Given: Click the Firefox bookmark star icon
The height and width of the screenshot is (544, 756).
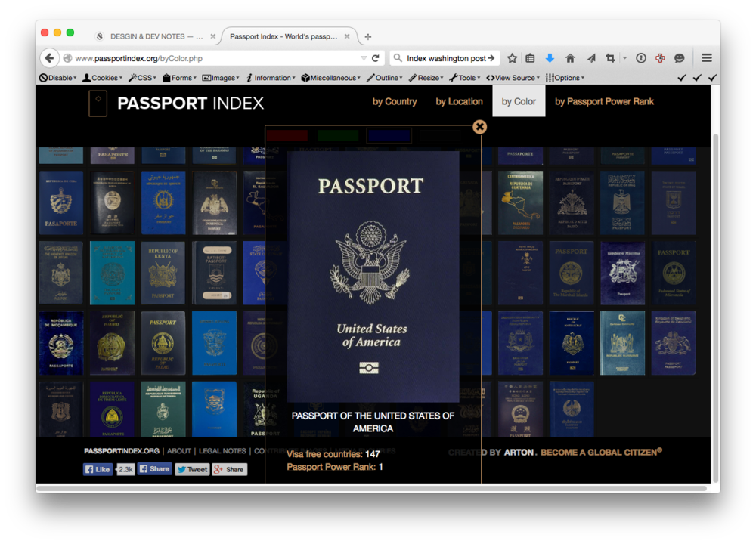Looking at the screenshot, I should [511, 57].
